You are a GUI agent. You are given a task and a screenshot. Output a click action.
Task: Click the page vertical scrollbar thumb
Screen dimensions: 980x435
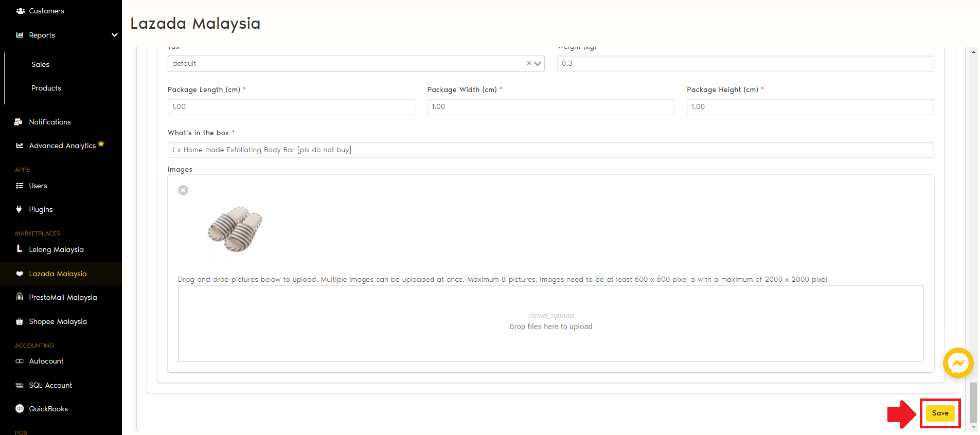tap(973, 403)
